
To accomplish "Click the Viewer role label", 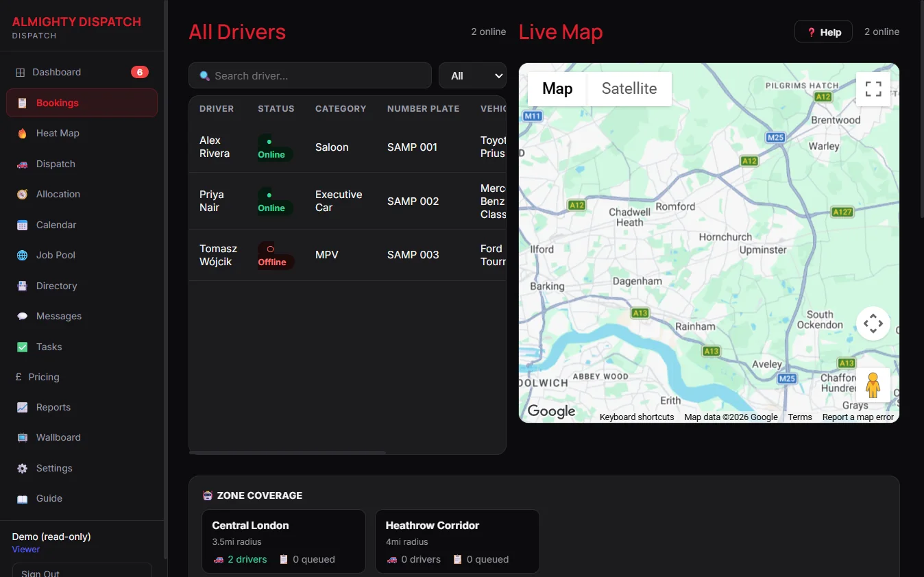I will coord(26,550).
